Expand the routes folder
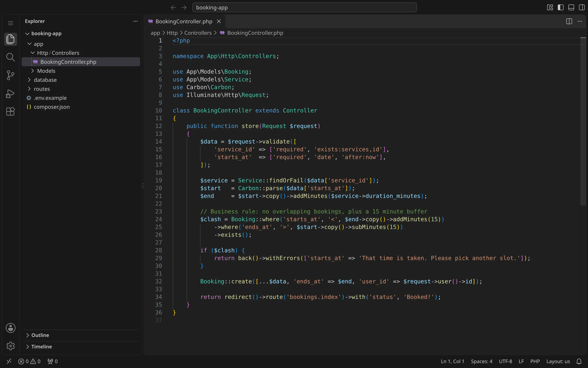Screen dimensions: 588x368 29,89
